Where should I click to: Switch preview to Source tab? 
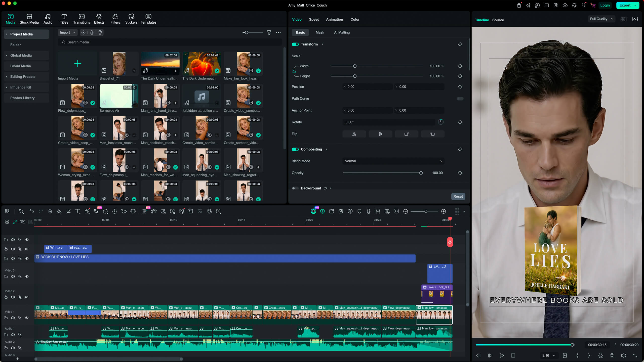tap(498, 20)
